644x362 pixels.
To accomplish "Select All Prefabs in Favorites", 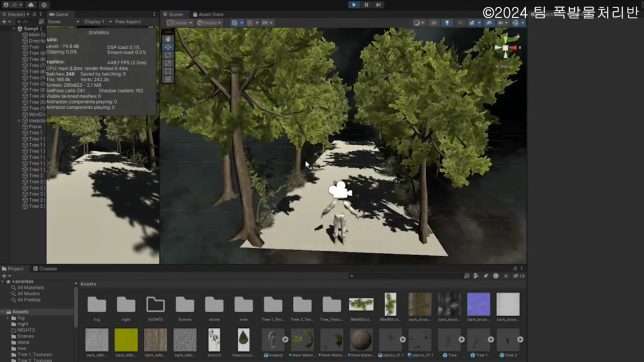I will (x=29, y=299).
